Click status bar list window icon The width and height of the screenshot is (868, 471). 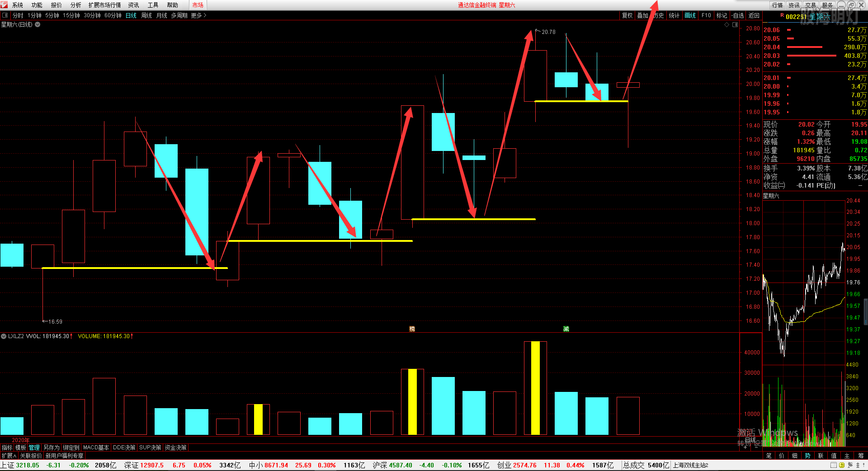click(834, 465)
